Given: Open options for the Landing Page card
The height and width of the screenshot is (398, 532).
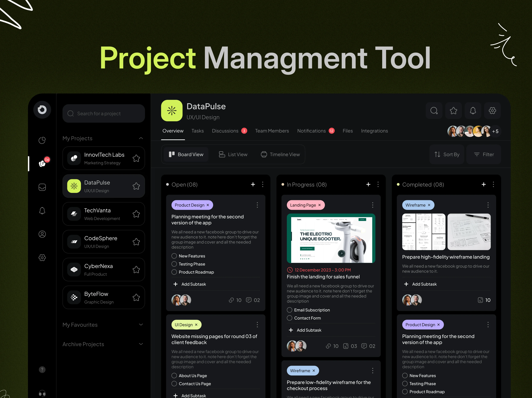Looking at the screenshot, I should (x=373, y=205).
